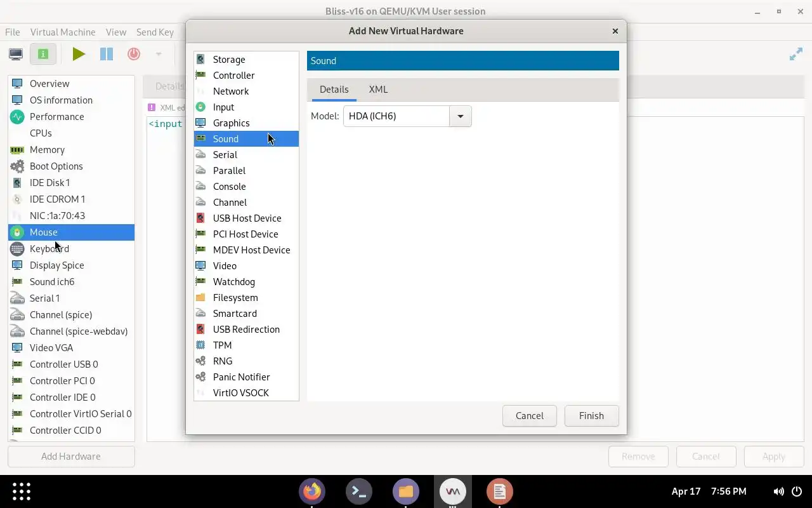This screenshot has height=508, width=812.
Task: Select Boot Options in sidebar
Action: pyautogui.click(x=71, y=166)
